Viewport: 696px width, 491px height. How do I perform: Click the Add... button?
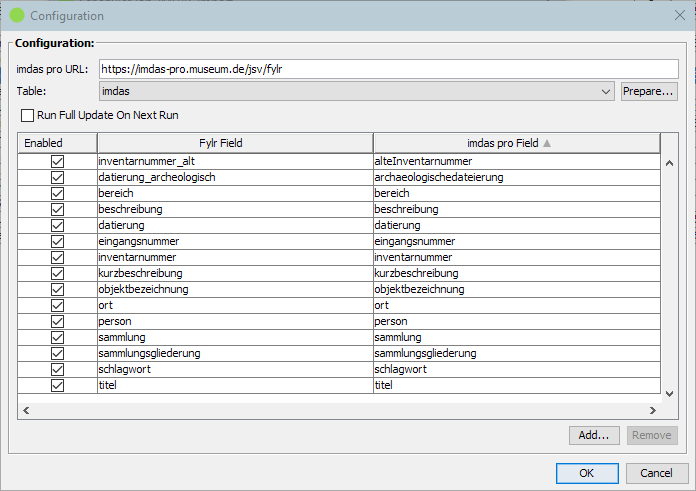pyautogui.click(x=594, y=435)
